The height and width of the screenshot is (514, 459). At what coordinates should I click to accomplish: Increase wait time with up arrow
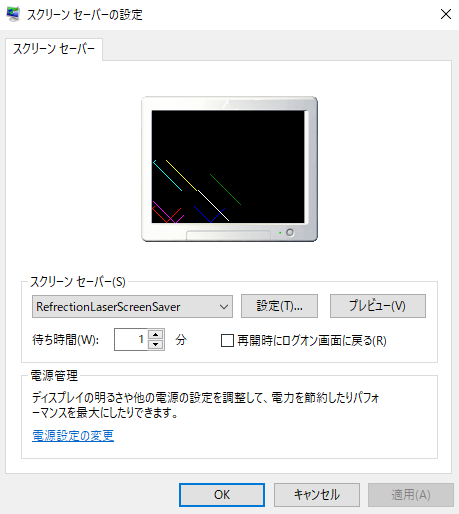(156, 334)
